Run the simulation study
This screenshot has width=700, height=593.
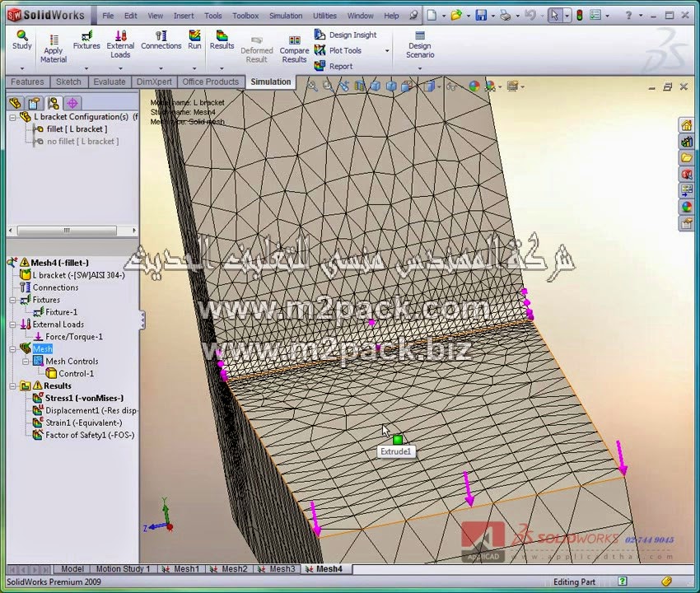[194, 40]
